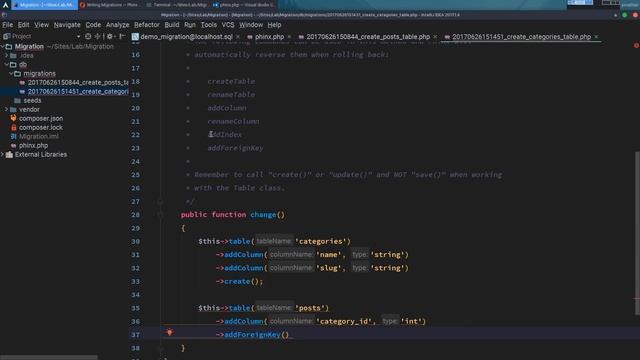Open the Edit menu
This screenshot has height=360, width=640.
pyautogui.click(x=23, y=25)
